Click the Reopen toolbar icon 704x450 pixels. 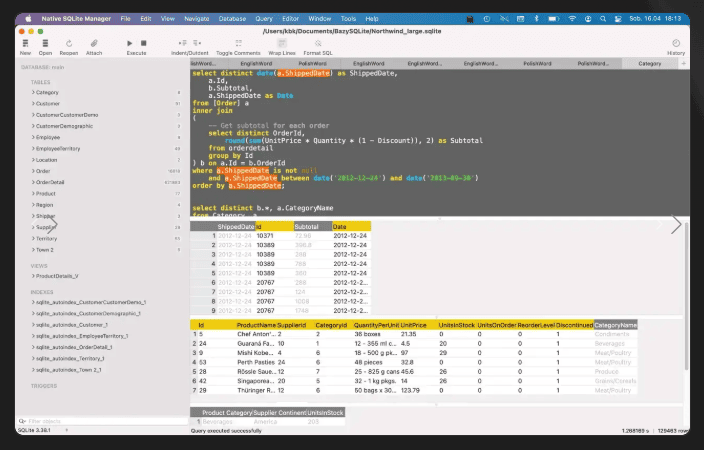click(69, 43)
